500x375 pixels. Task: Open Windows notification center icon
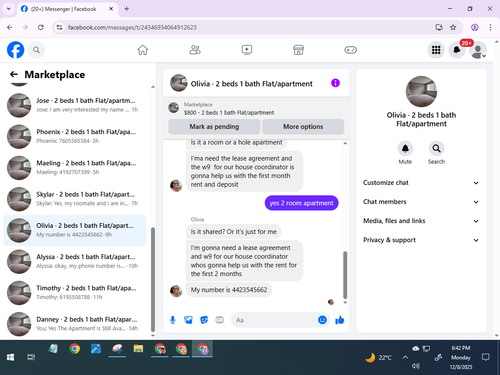(x=486, y=357)
